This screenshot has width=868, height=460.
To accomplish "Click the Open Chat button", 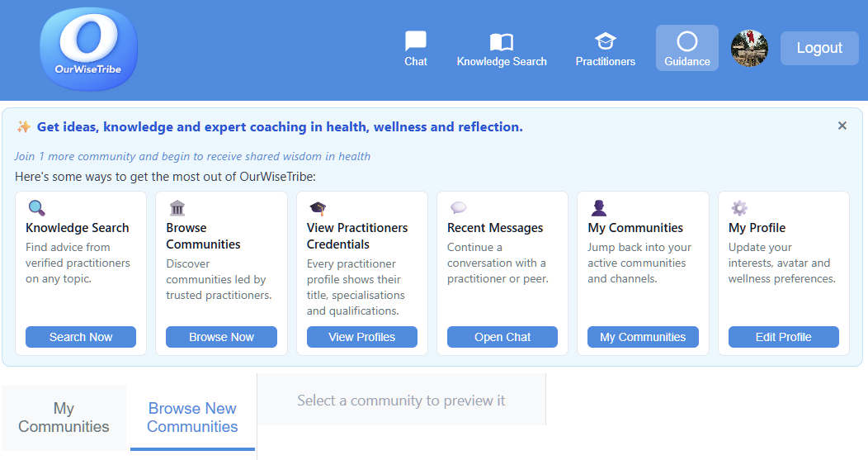I will (x=502, y=337).
